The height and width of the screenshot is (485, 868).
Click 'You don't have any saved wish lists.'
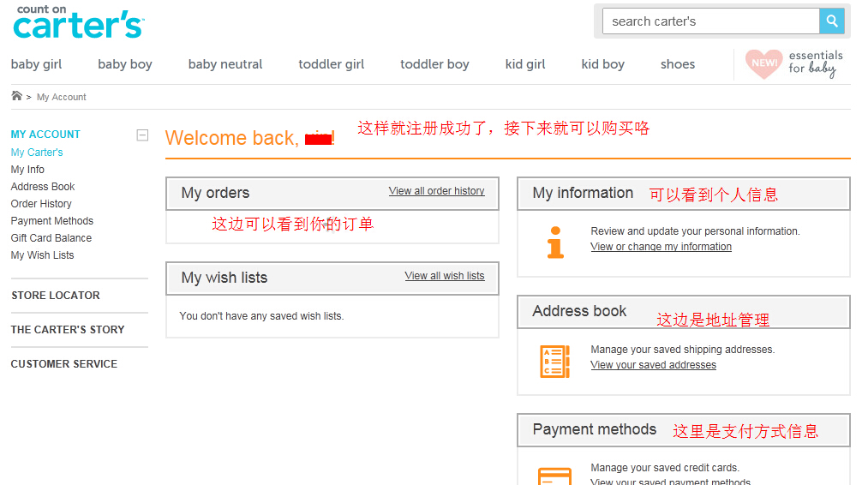261,316
